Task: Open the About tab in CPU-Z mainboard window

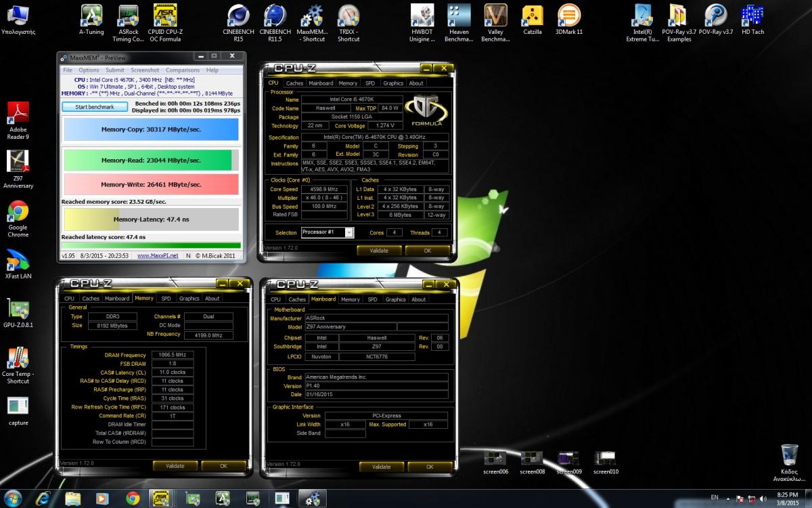Action: (419, 299)
